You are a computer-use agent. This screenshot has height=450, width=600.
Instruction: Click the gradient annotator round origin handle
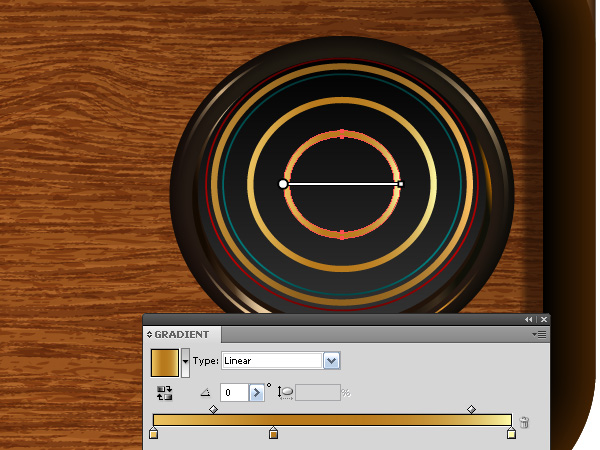point(283,184)
